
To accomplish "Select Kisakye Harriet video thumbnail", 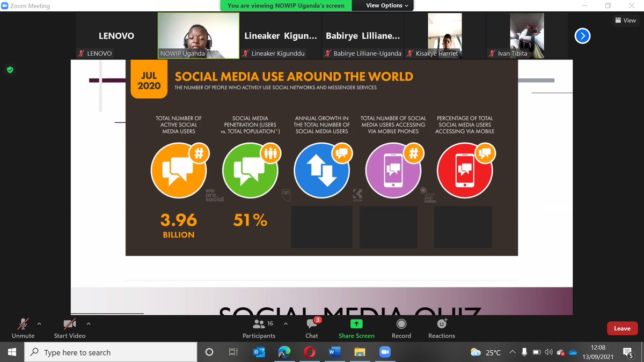I will (445, 36).
